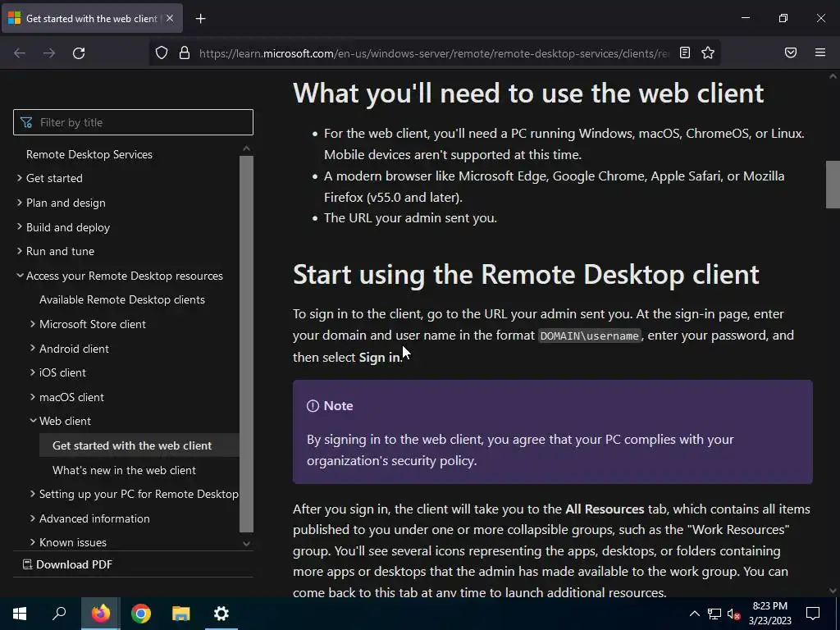Click the Firefox forward arrow
The image size is (840, 630).
(49, 53)
